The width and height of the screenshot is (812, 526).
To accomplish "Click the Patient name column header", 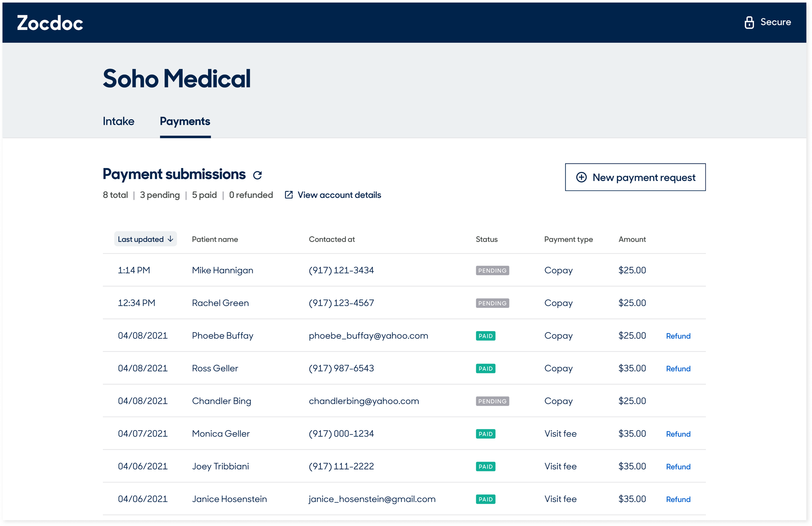I will click(x=215, y=239).
